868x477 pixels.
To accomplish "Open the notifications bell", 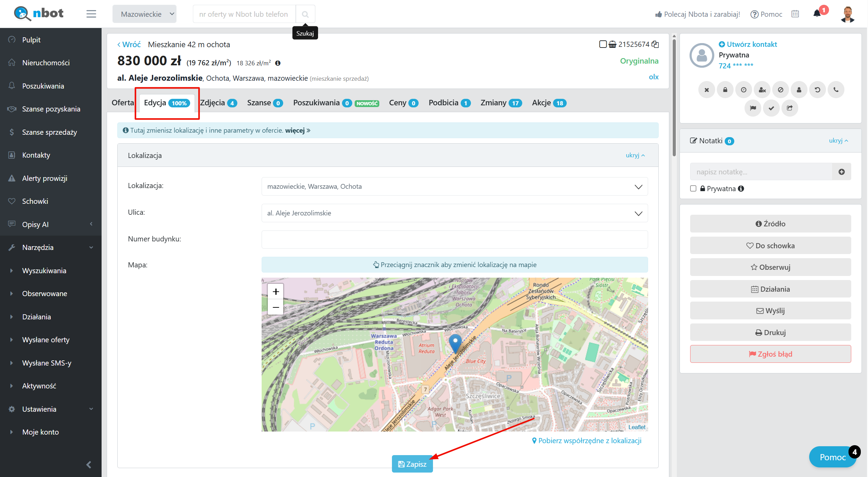I will click(817, 14).
